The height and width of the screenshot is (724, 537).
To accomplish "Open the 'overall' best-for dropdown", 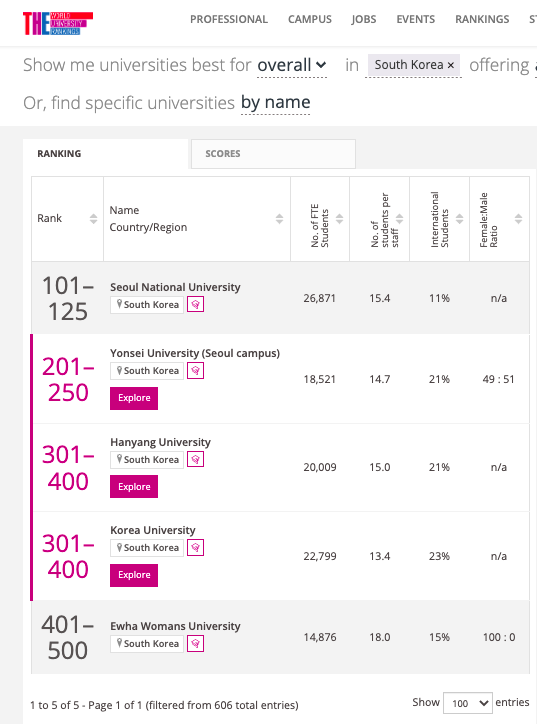I will click(292, 65).
